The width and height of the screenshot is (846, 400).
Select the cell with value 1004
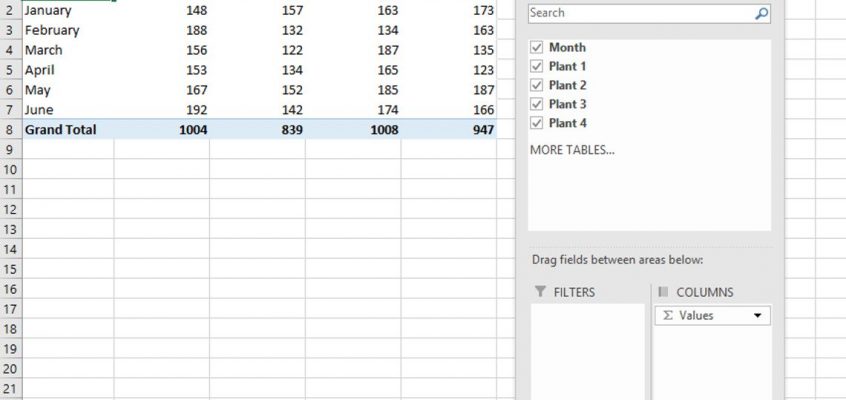coord(161,130)
